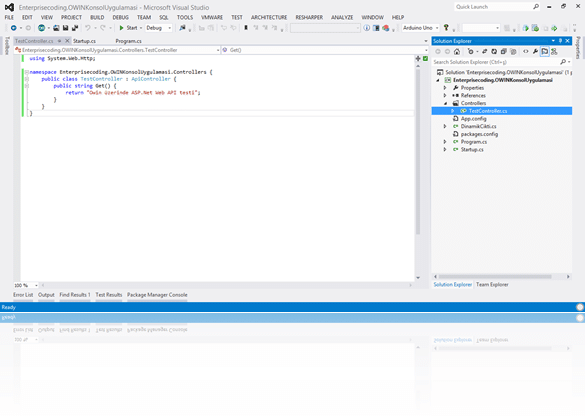Expand the Program.cs node in Solution Explorer
The width and height of the screenshot is (585, 416).
[x=445, y=142]
